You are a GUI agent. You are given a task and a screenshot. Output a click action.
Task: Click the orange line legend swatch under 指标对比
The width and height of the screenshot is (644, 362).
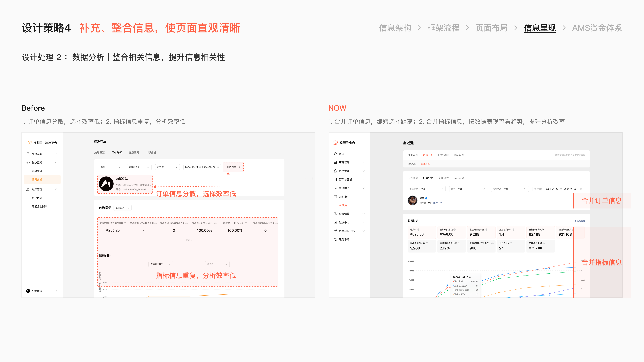[x=143, y=264]
